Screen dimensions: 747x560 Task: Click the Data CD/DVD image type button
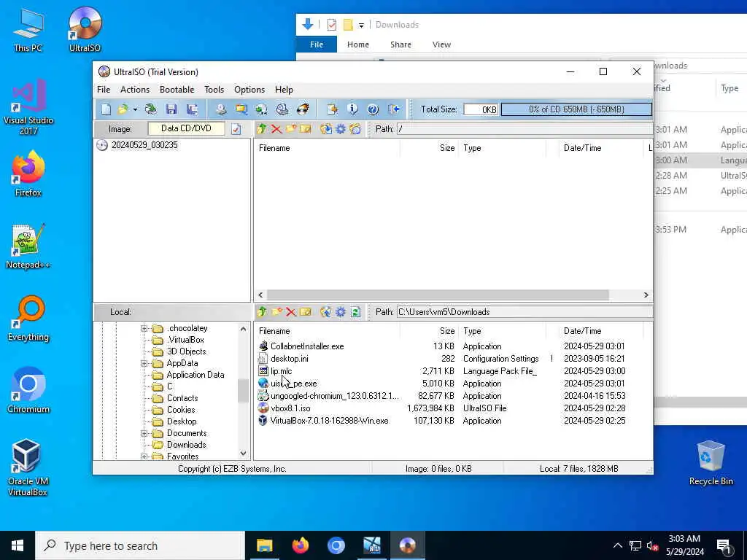click(186, 128)
